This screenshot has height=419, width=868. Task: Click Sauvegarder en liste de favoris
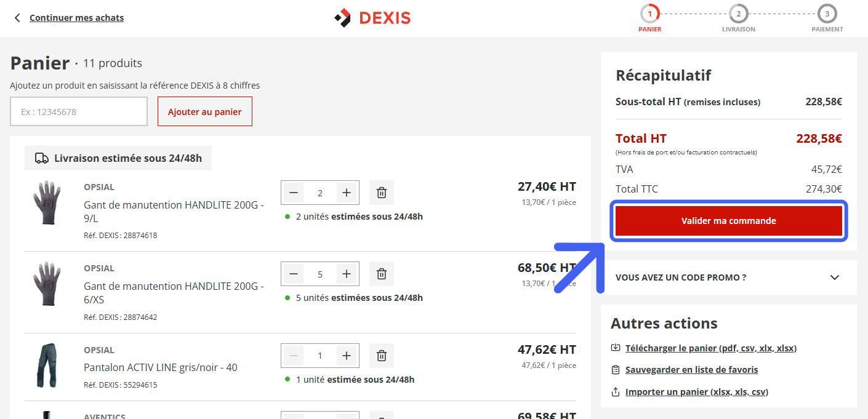click(x=692, y=370)
